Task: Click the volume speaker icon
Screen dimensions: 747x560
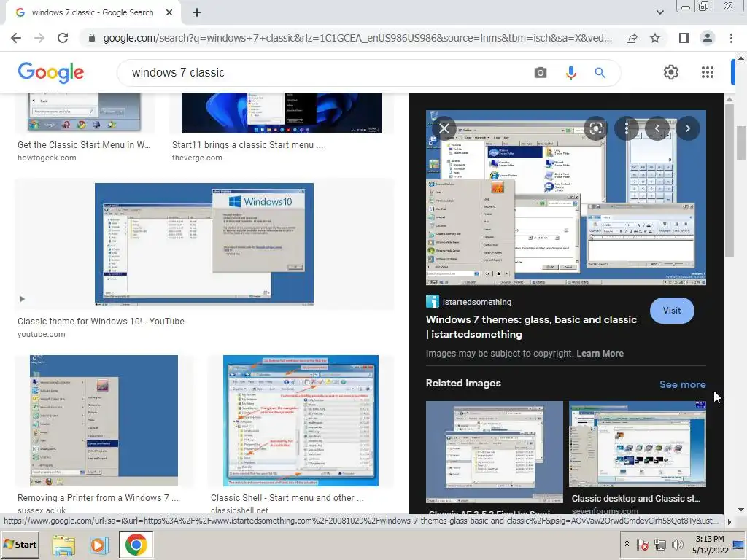Action: point(677,544)
